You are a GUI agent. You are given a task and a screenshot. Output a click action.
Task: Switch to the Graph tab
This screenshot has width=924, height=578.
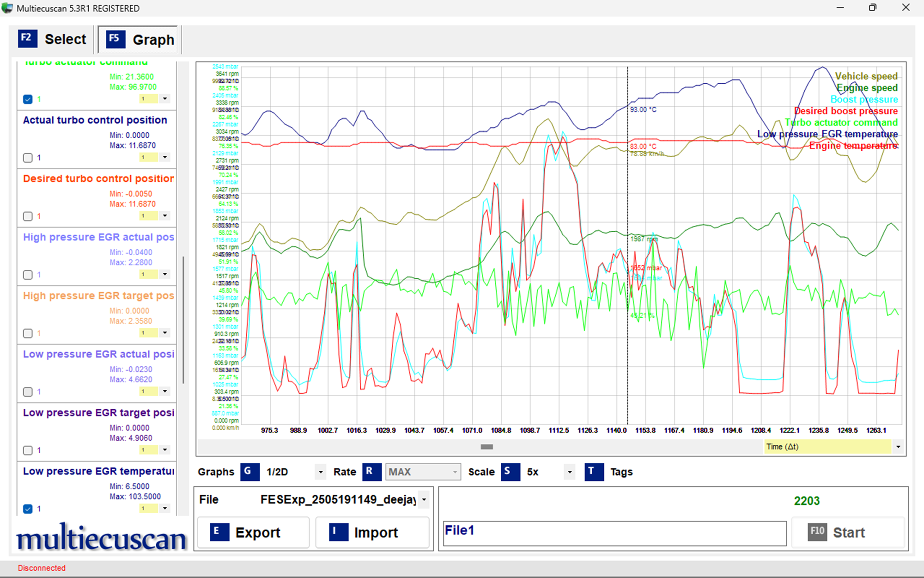(138, 40)
